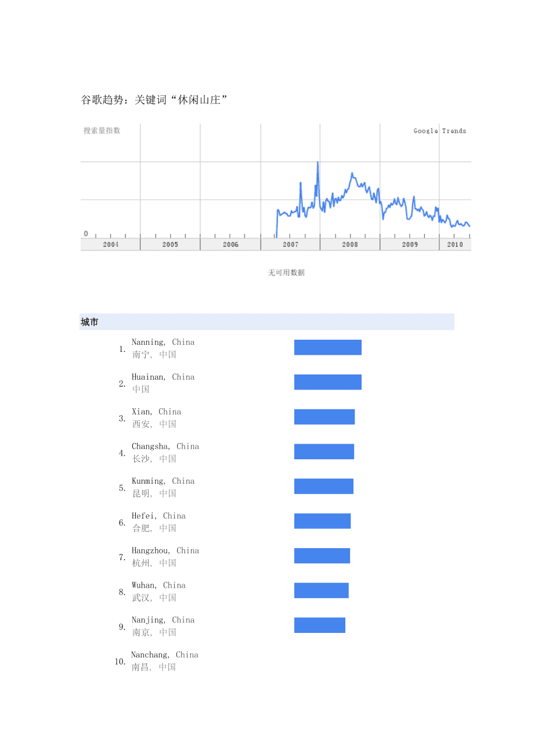Click the Huainan, China city entry
This screenshot has width=534, height=756.
click(x=163, y=377)
